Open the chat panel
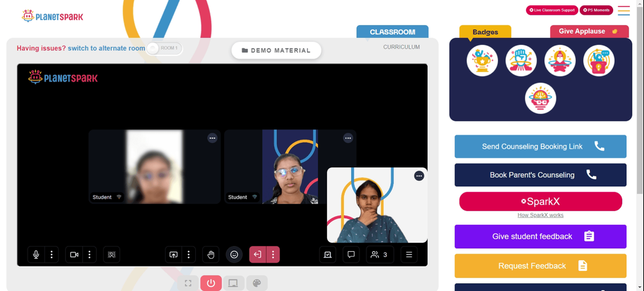This screenshot has width=644, height=291. (x=351, y=254)
